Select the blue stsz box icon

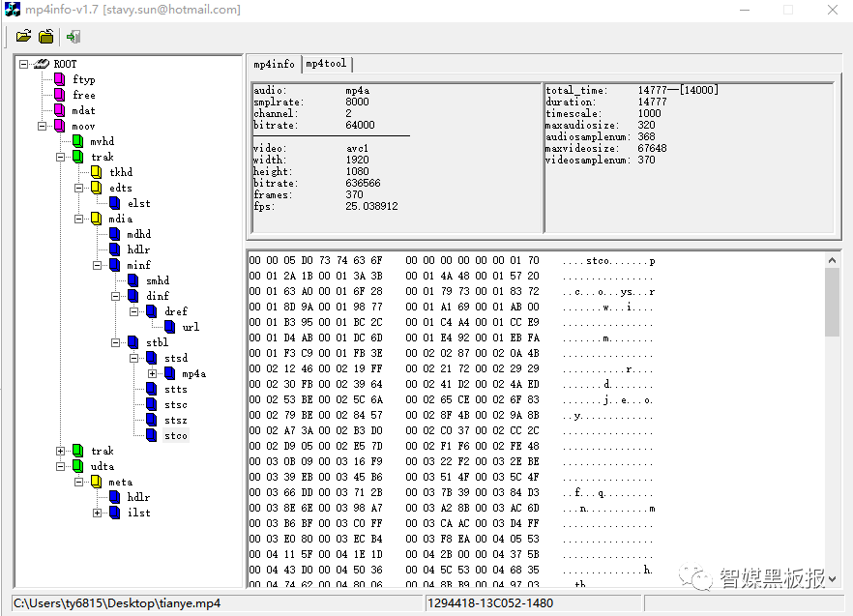pos(151,420)
